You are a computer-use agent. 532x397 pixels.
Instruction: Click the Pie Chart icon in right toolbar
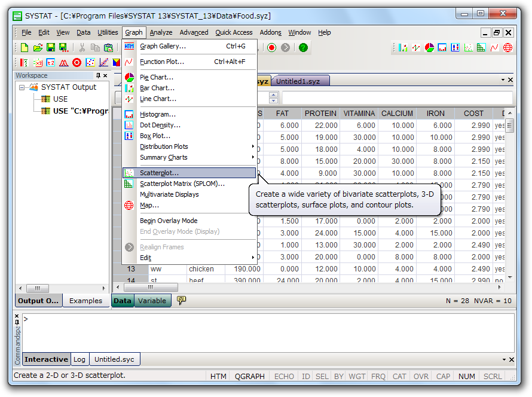429,47
